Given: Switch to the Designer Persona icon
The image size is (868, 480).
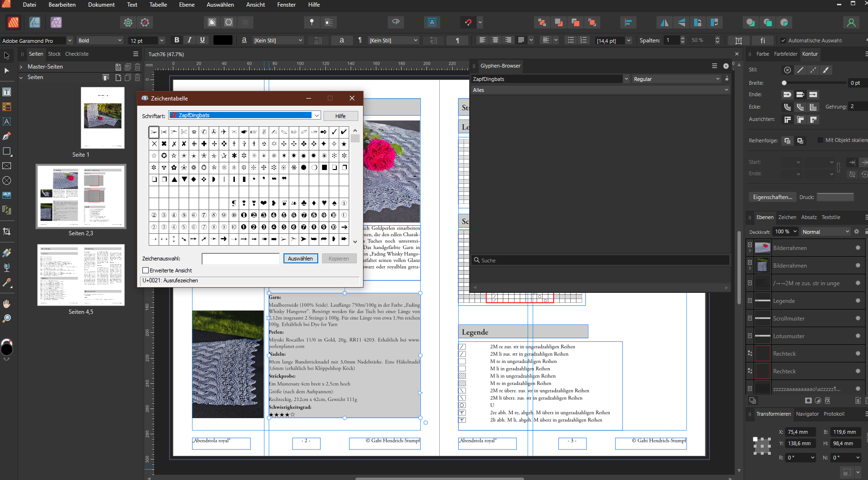Looking at the screenshot, I should click(35, 22).
